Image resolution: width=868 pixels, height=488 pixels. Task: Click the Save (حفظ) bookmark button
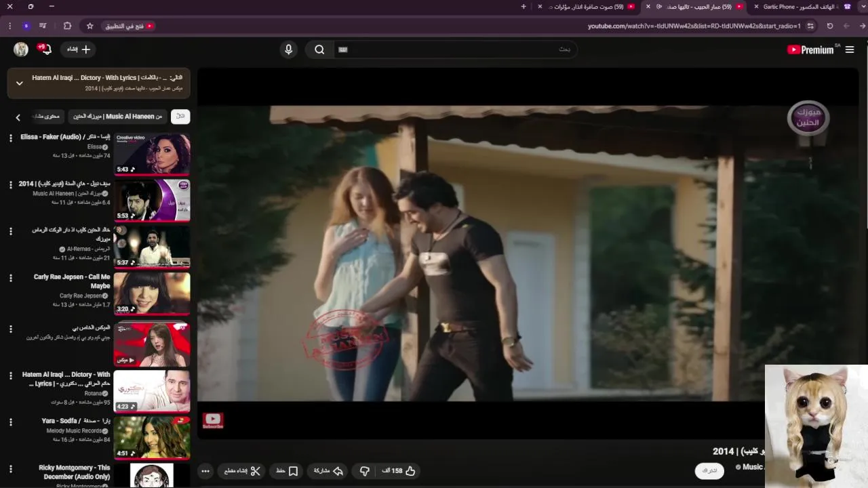tap(287, 471)
